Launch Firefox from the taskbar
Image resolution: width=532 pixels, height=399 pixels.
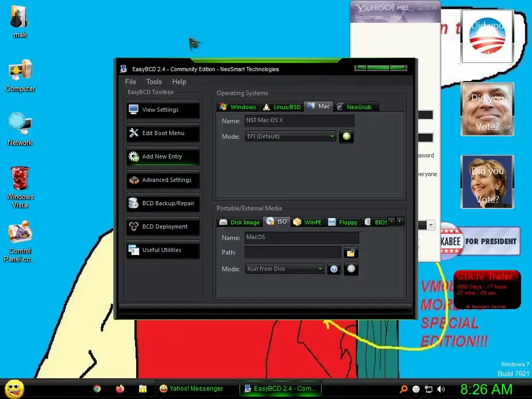click(x=120, y=389)
